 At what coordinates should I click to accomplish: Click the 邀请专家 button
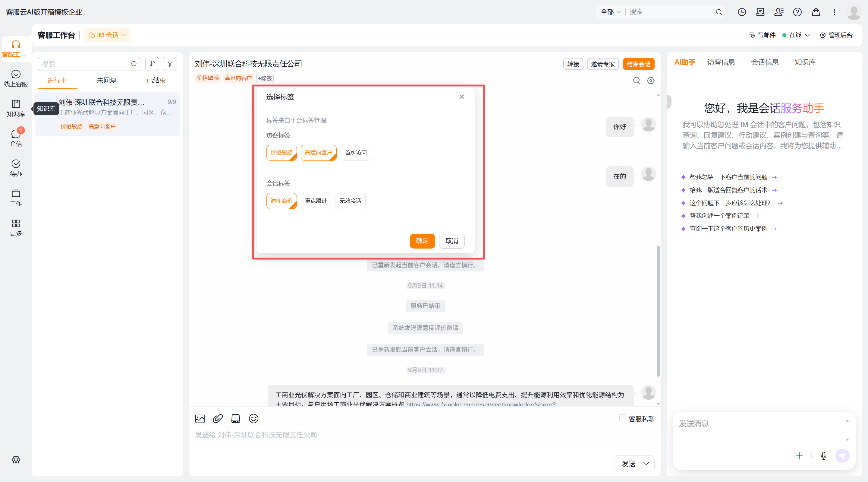(x=602, y=64)
